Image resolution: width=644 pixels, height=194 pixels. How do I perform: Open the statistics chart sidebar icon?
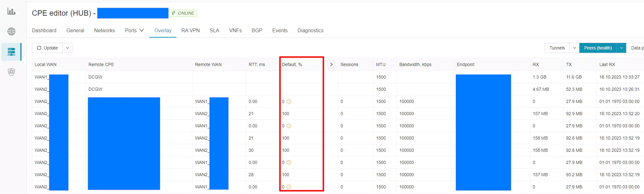pos(11,12)
